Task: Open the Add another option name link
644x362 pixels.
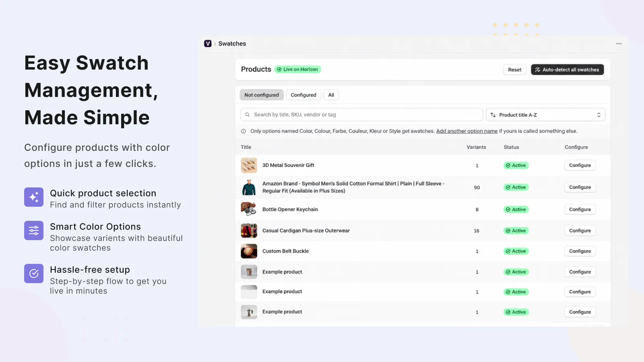Action: (467, 131)
